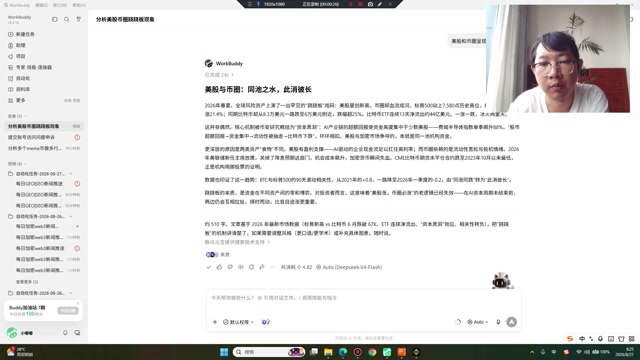Viewport: 640px width, 360px height.
Task: Open Microsoft Edge from the taskbar
Action: tap(343, 352)
